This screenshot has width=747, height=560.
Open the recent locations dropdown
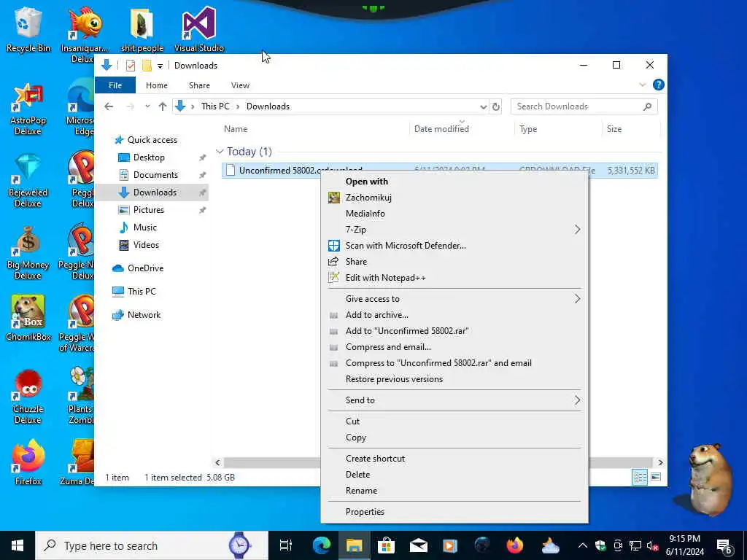pos(147,106)
